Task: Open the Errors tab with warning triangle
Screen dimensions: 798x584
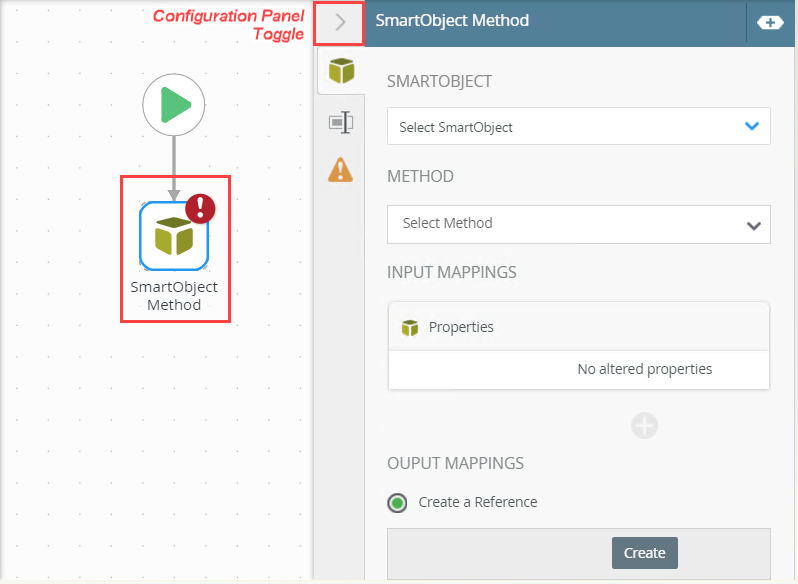Action: (x=340, y=170)
